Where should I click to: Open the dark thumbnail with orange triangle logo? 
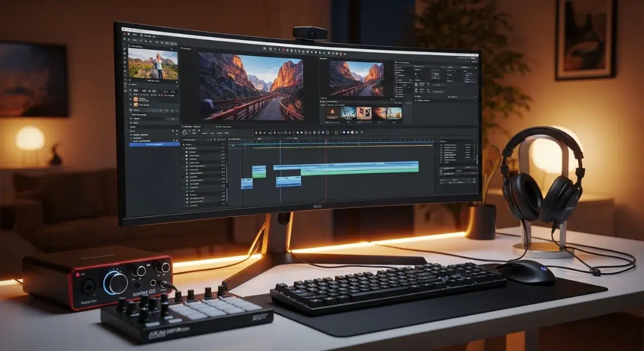coord(332,113)
